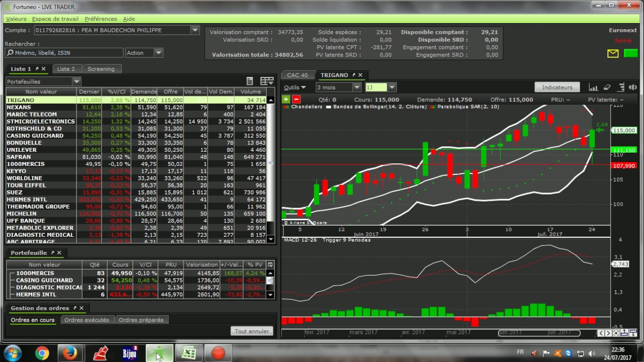Select the eraser tool on chart toolbar

click(607, 87)
